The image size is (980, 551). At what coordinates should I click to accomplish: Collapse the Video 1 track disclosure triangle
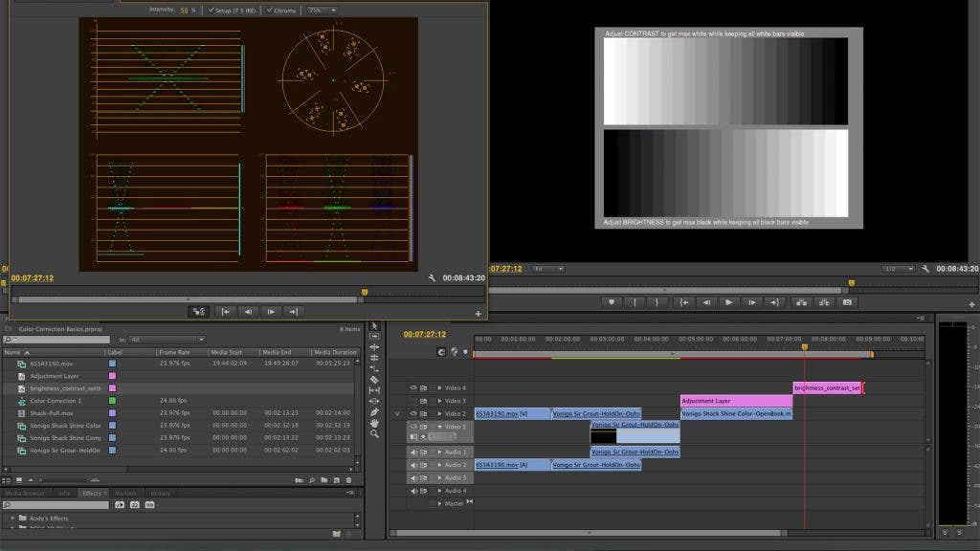pos(439,426)
